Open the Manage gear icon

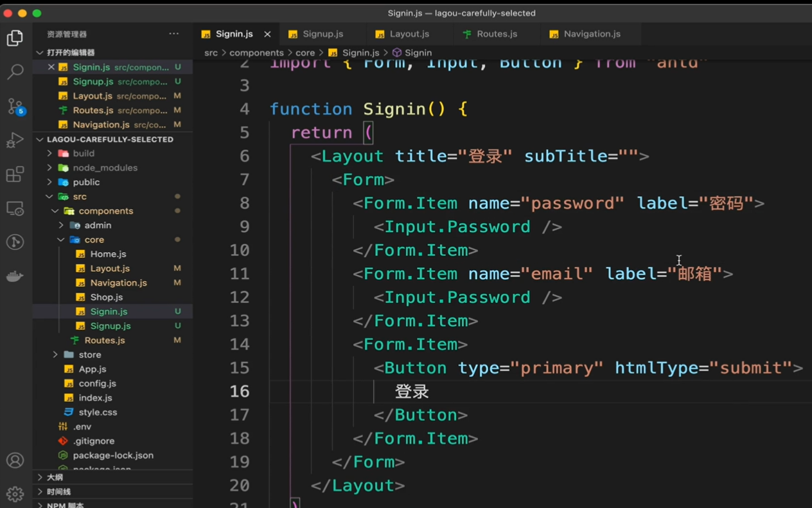15,494
